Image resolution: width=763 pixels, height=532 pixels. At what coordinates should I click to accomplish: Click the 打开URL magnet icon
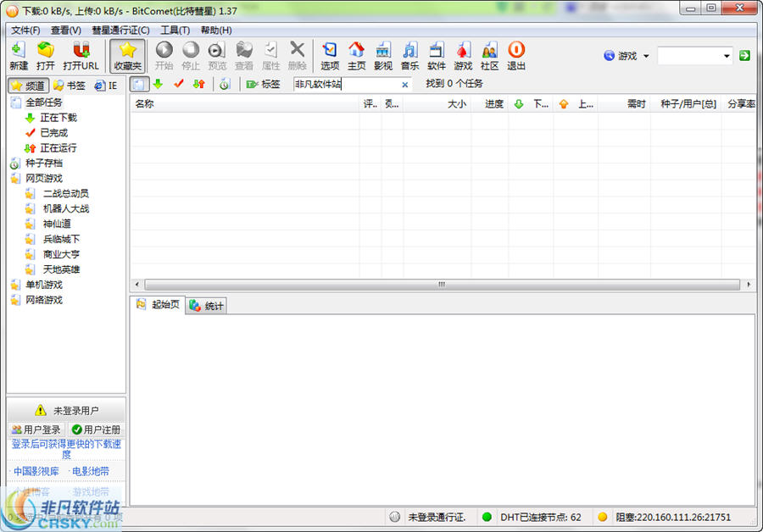pos(81,56)
